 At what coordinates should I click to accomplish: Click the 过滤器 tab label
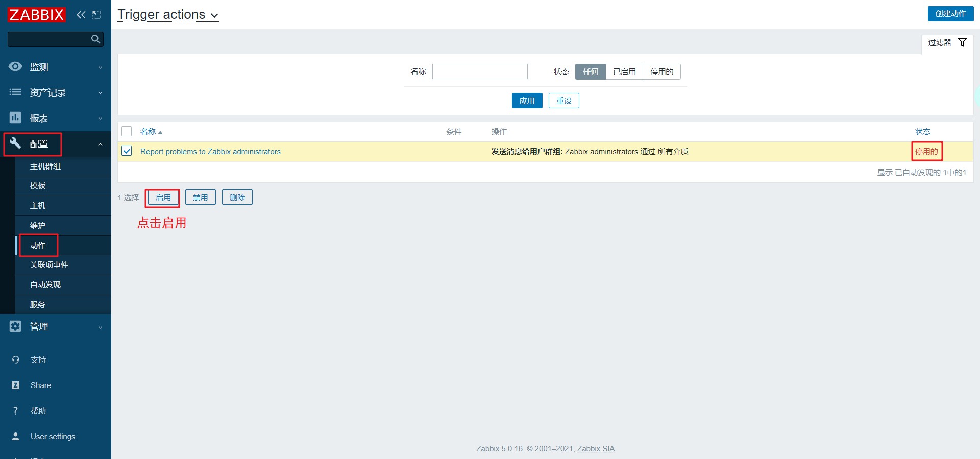940,43
